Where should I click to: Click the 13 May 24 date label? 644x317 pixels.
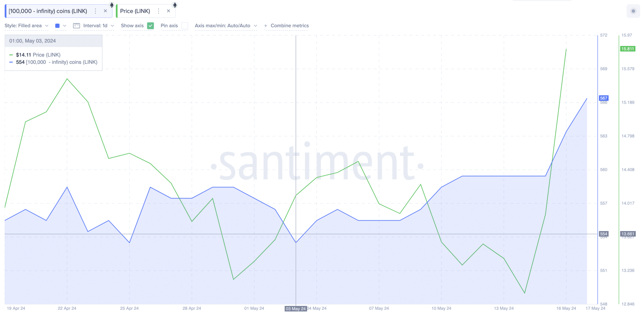point(504,309)
